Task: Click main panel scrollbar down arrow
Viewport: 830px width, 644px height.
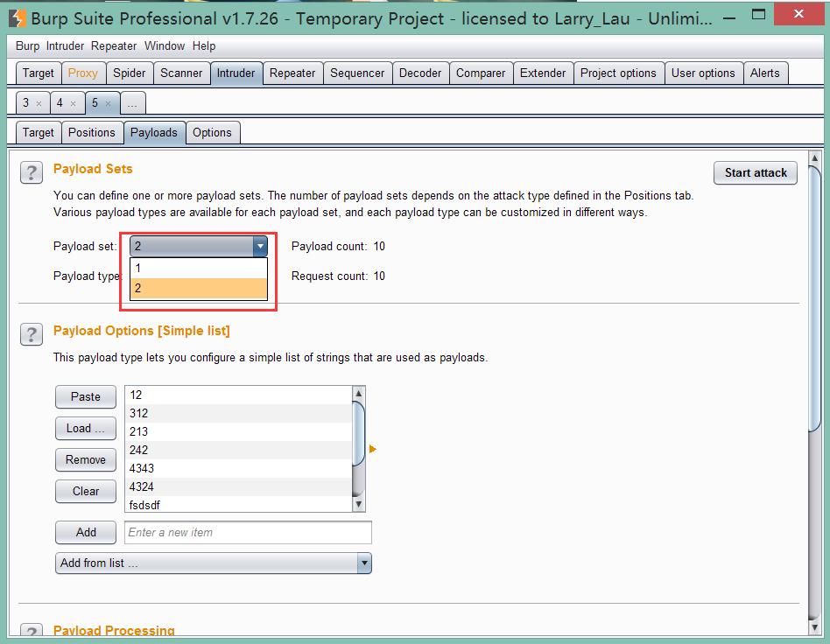Action: 814,627
